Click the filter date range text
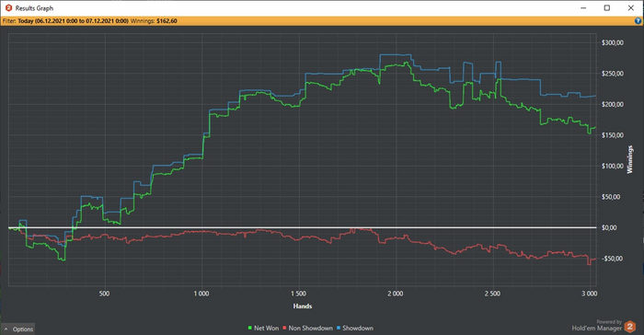Viewport: 644px width, 335px height. [73, 21]
